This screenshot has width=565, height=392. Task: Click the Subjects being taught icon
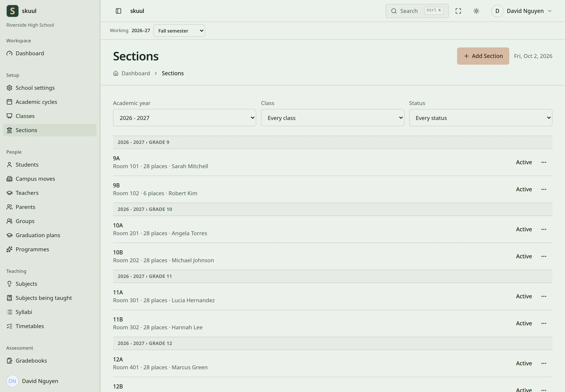coord(9,298)
